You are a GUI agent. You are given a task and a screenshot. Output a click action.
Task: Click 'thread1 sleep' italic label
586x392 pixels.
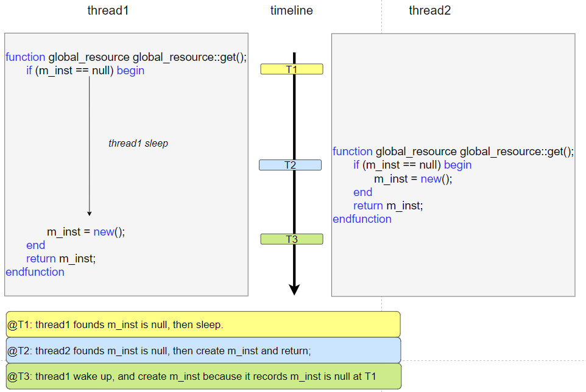point(138,144)
